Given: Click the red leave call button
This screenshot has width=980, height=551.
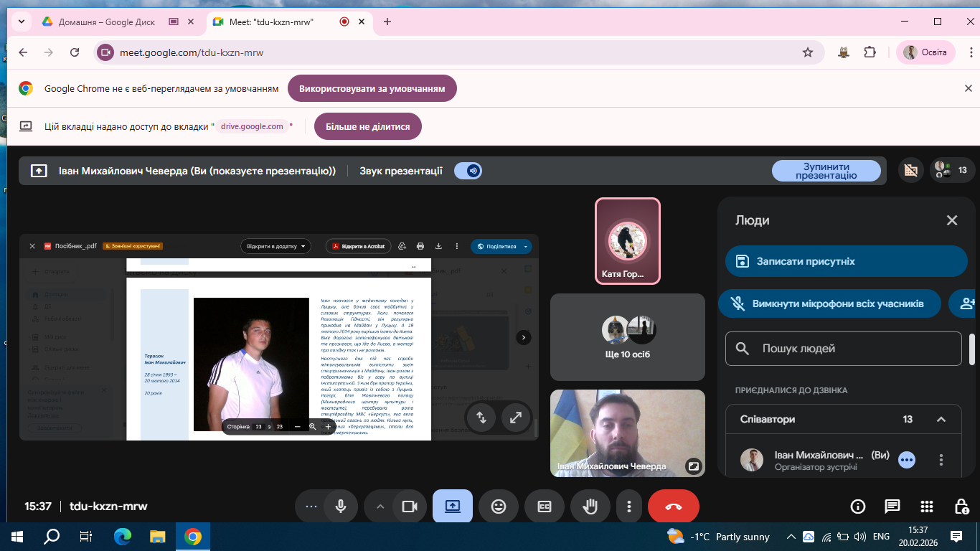Looking at the screenshot, I should (673, 507).
